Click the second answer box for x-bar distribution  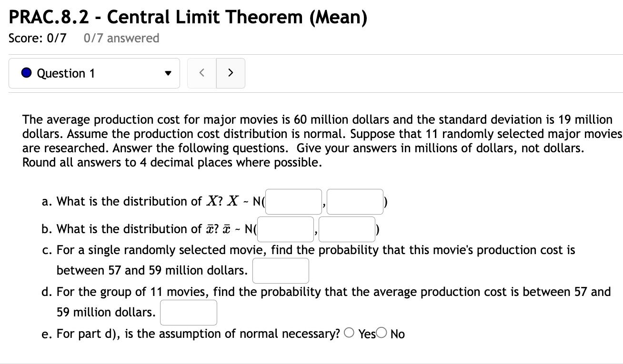pyautogui.click(x=347, y=229)
